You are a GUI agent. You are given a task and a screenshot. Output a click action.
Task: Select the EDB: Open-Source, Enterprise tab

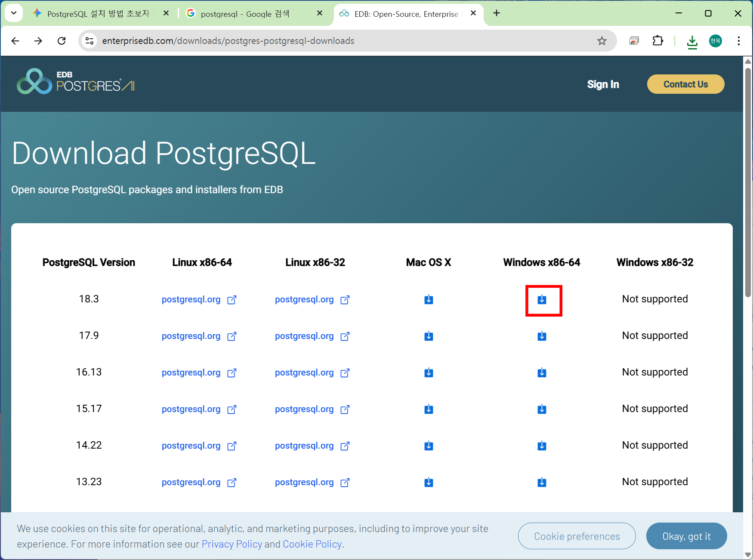coord(408,13)
